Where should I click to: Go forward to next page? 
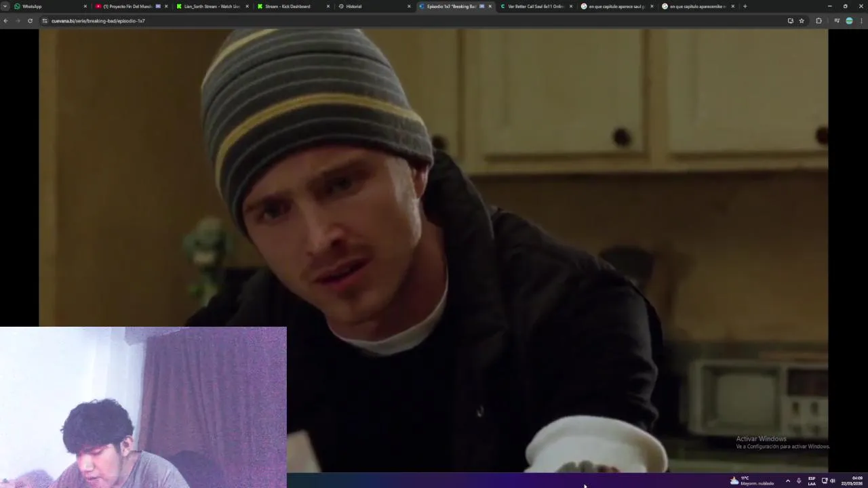[x=18, y=21]
